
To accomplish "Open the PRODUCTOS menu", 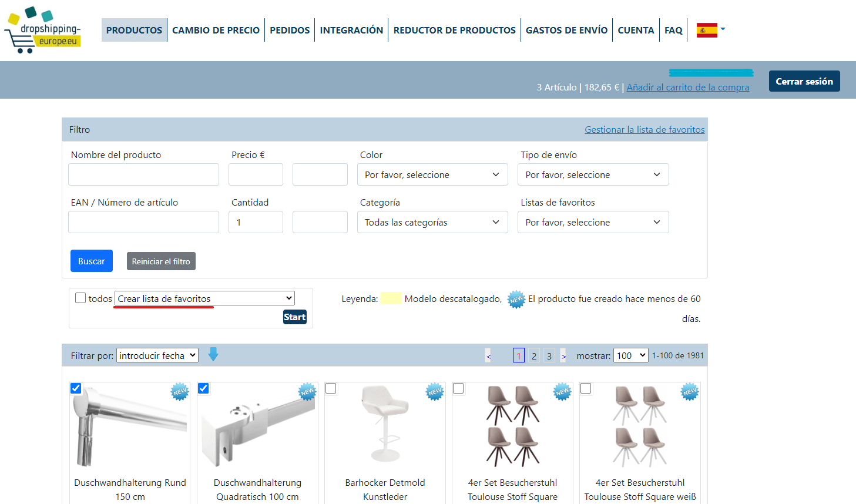I will coord(134,30).
